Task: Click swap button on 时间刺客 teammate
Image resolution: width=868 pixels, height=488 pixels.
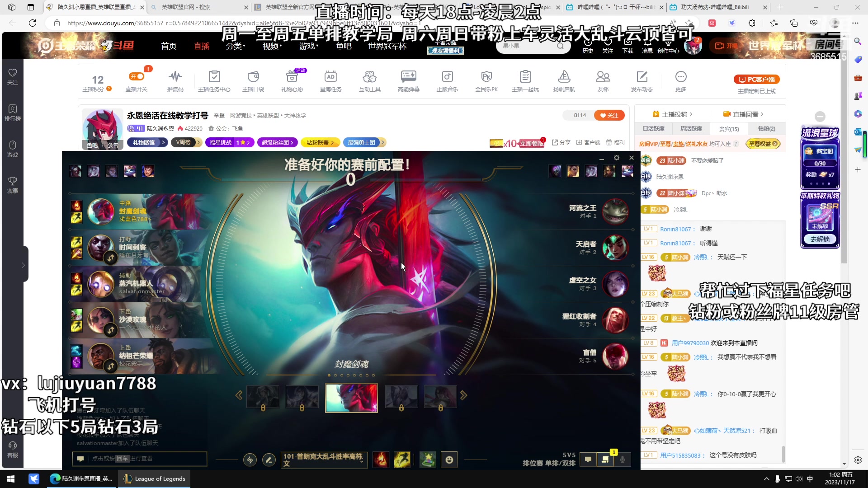Action: coord(111,258)
